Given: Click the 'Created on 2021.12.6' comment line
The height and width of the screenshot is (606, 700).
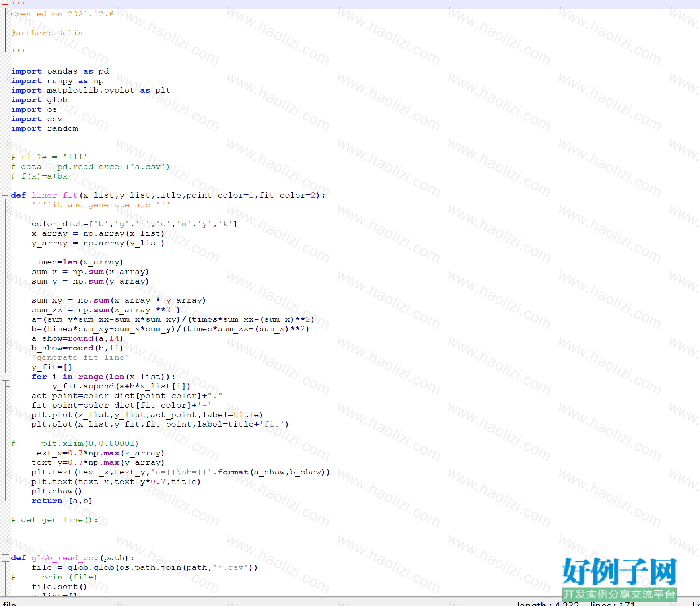Looking at the screenshot, I should click(x=62, y=14).
